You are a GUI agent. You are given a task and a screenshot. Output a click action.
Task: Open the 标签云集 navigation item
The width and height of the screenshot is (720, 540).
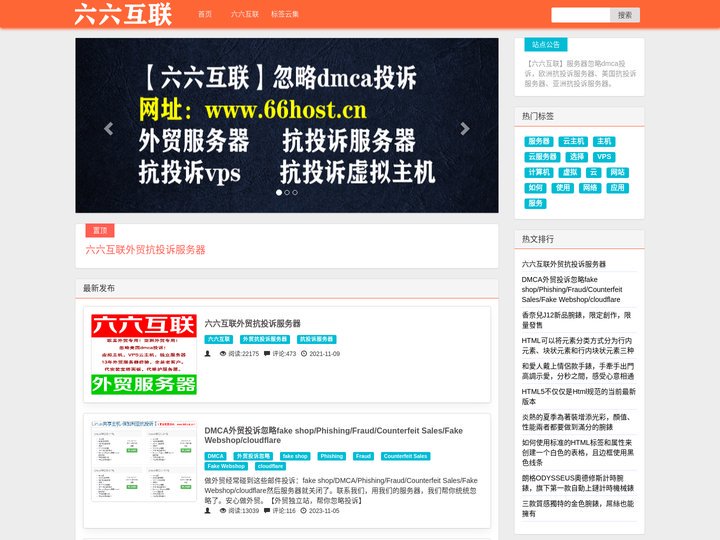pos(285,14)
